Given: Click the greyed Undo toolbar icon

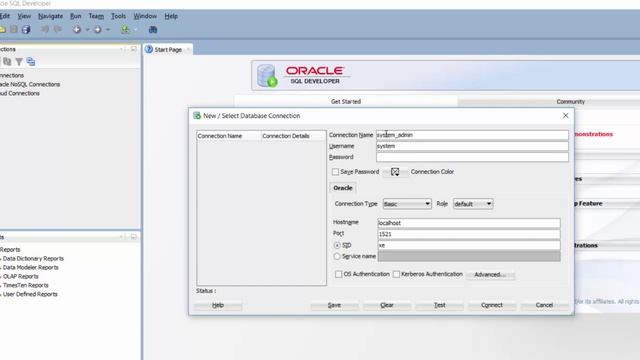Looking at the screenshot, I should coord(45,29).
